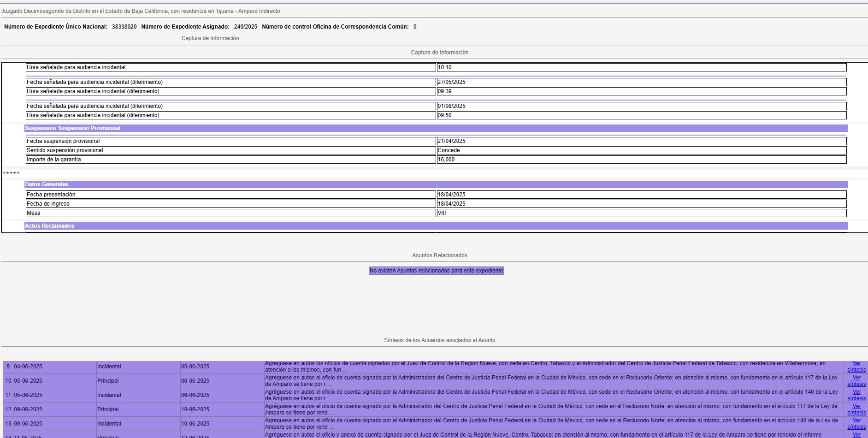The height and width of the screenshot is (438, 868).
Task: Click the Fecha suspensión provisional value 21/04/2025
Action: pos(641,141)
